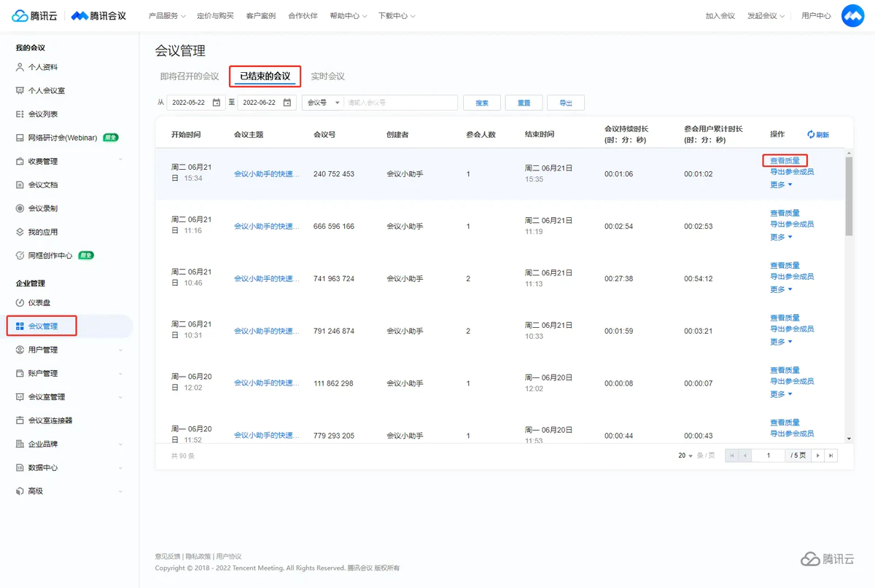This screenshot has width=875, height=588.
Task: Click the 用户管理 icon in sidebar
Action: (20, 350)
